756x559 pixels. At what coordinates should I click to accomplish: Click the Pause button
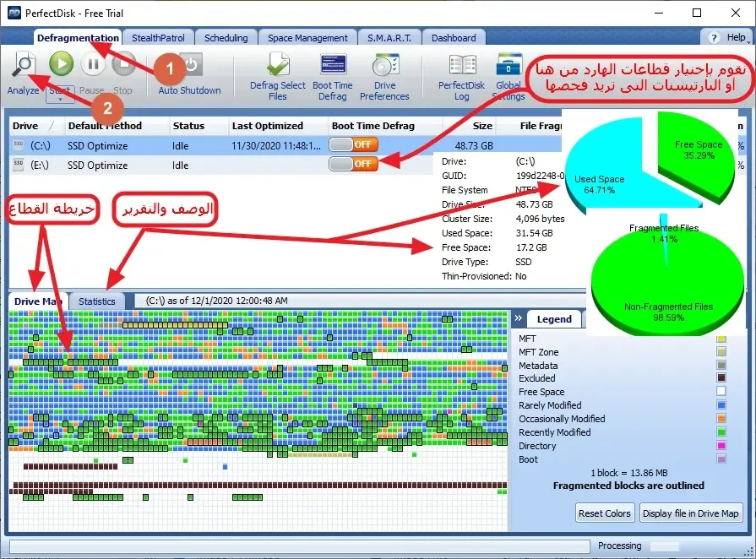point(93,64)
